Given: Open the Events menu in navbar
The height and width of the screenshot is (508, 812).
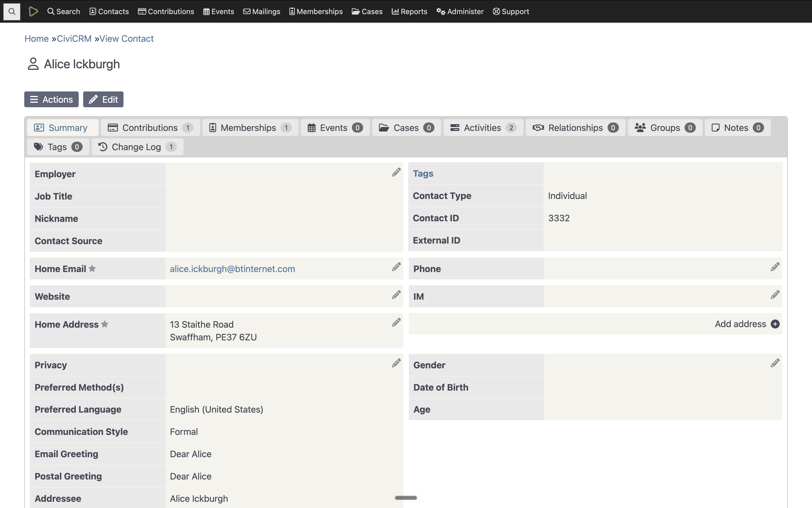Looking at the screenshot, I should point(219,11).
